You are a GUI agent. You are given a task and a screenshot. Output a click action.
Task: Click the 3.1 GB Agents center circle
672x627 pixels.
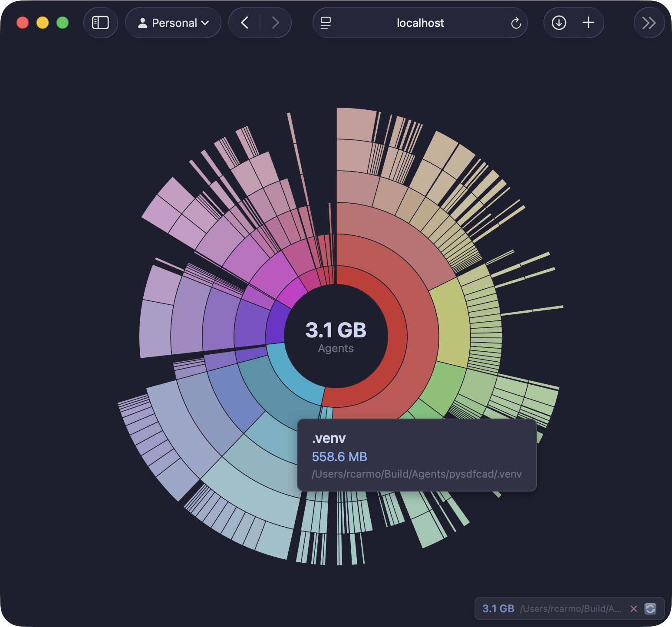[x=336, y=337]
